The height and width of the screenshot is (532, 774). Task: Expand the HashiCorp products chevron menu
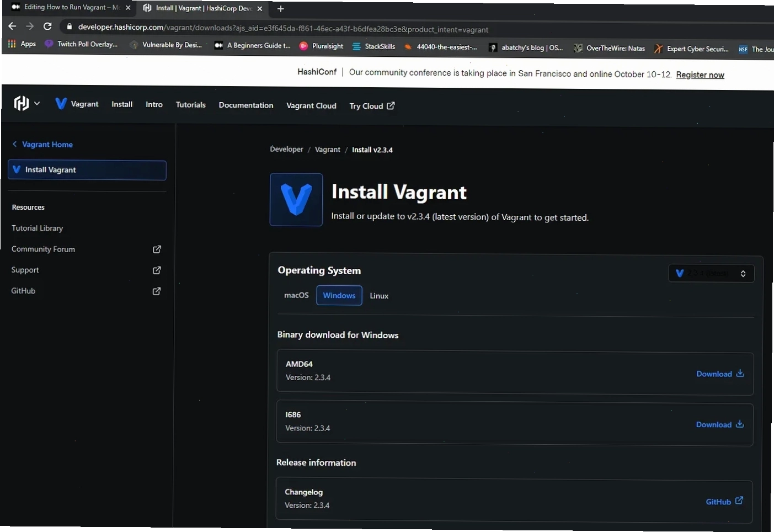37,103
